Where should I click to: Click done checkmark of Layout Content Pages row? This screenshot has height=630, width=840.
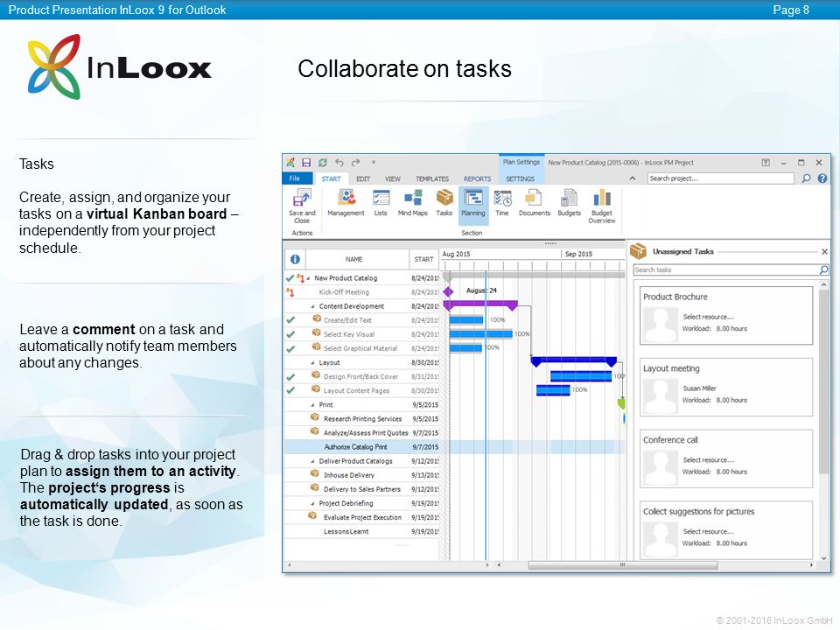click(x=290, y=390)
